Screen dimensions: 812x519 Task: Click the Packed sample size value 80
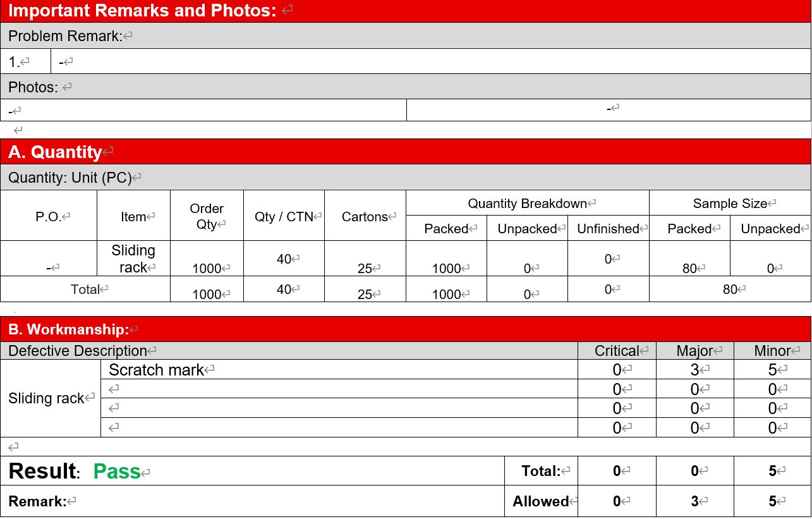click(x=689, y=268)
